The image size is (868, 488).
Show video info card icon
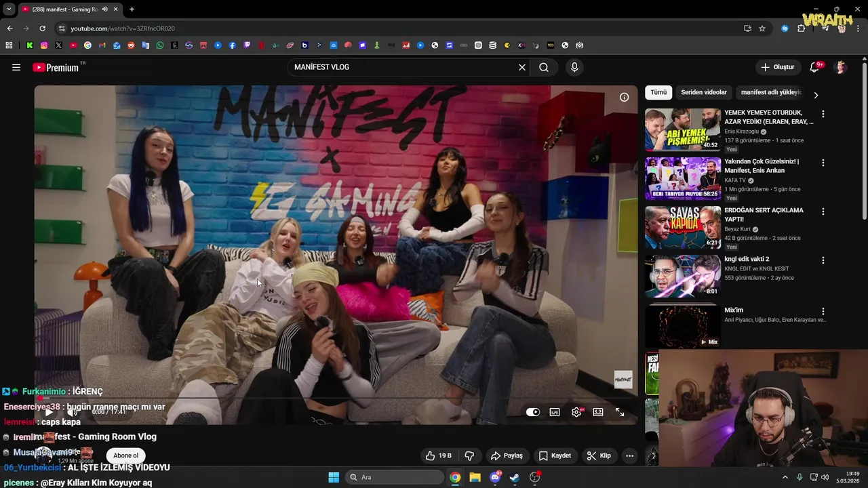[624, 97]
